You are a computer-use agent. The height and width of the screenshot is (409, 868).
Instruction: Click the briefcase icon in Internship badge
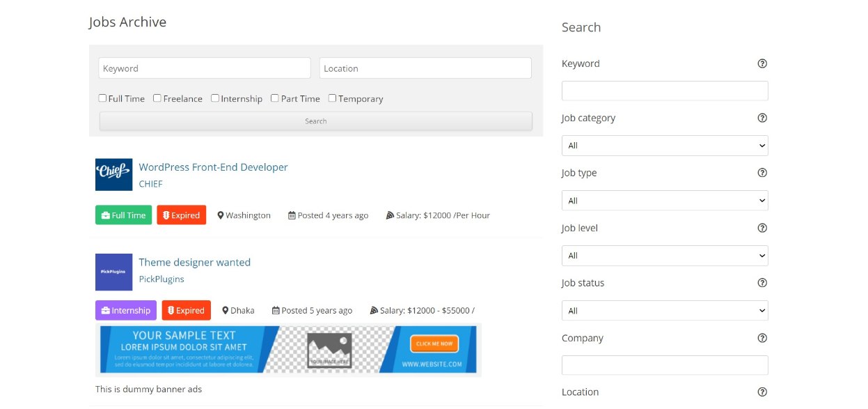point(105,311)
